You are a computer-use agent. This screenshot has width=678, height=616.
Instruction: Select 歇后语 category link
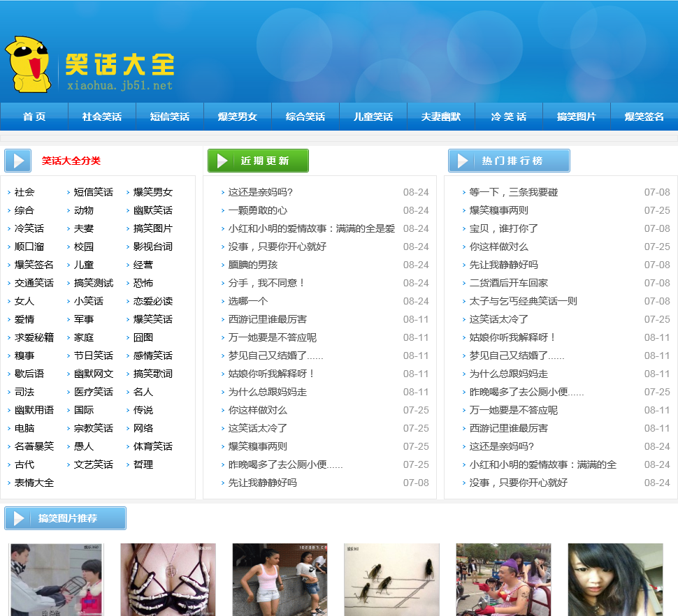pos(29,374)
